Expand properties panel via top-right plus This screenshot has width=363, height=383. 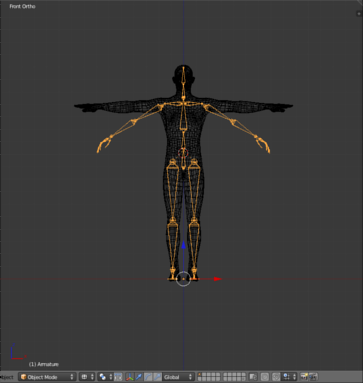click(x=359, y=14)
